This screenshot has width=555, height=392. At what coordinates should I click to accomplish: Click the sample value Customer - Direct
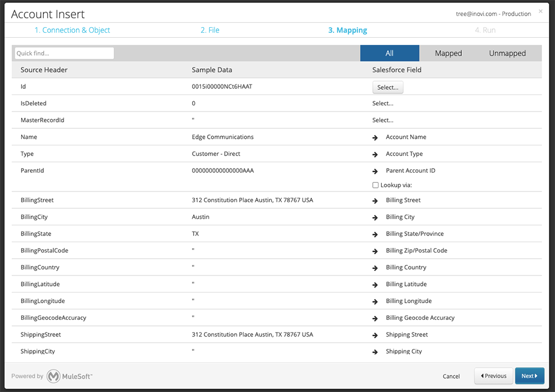(x=216, y=154)
